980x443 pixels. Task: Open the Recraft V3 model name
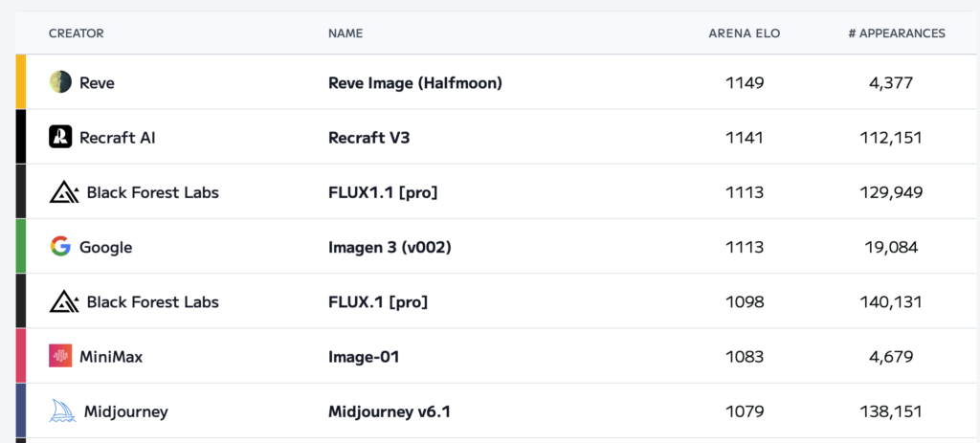click(x=368, y=138)
